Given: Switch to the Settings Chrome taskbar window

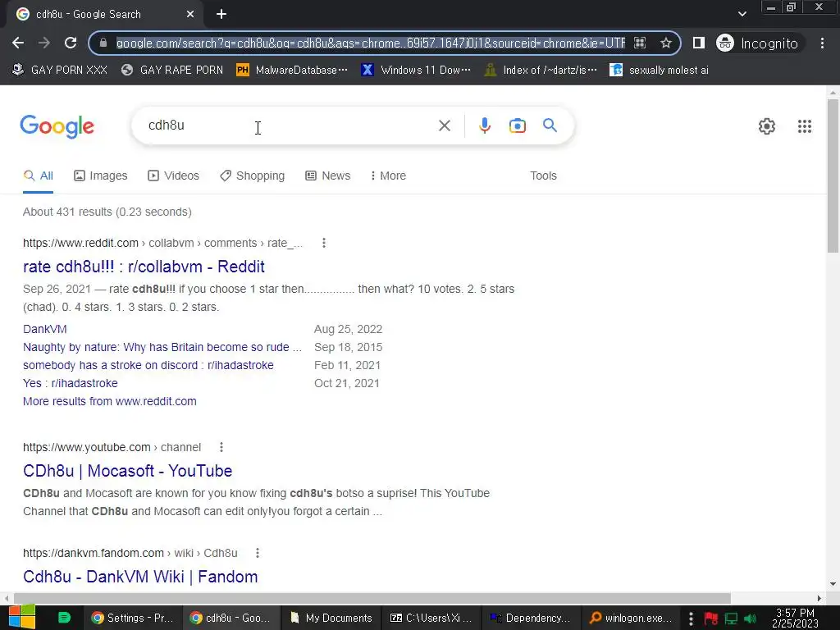Looking at the screenshot, I should 132,619.
